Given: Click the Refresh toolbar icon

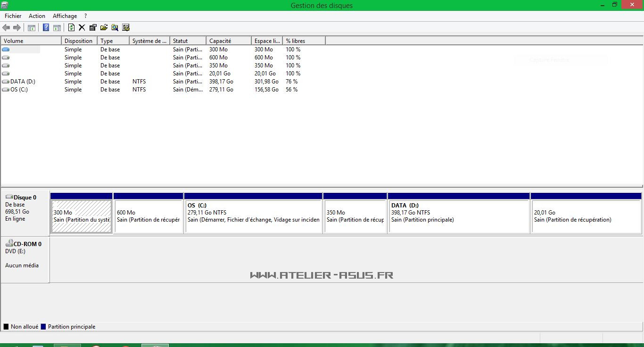Looking at the screenshot, I should [71, 28].
